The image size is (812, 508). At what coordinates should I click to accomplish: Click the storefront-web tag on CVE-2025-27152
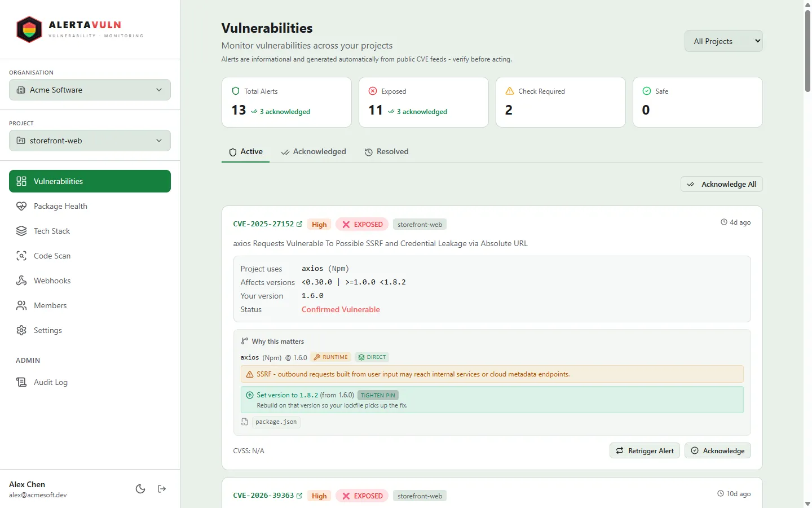(x=420, y=224)
